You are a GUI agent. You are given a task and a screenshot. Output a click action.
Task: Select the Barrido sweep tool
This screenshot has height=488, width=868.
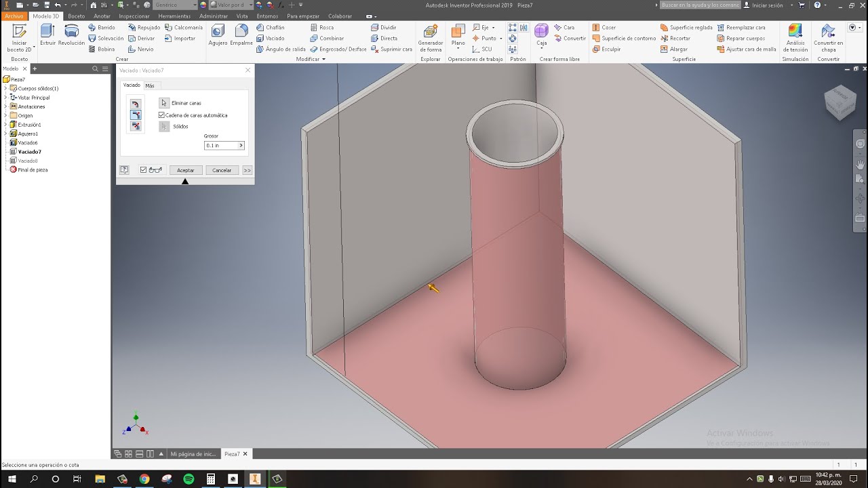coord(102,28)
